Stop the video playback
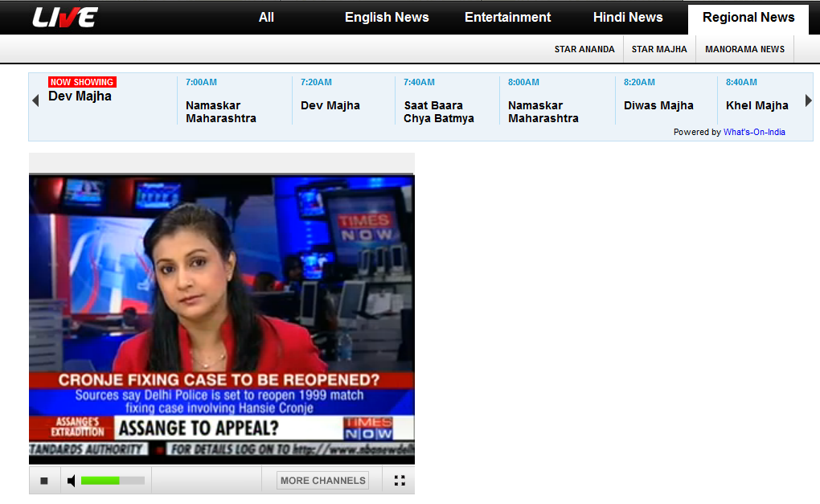This screenshot has height=504, width=820. click(x=44, y=481)
